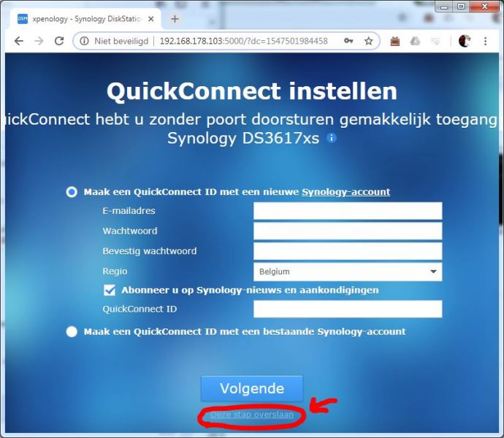Screen dimensions: 504x438
Task: Select existing Synology-account radio option
Action: coord(72,331)
